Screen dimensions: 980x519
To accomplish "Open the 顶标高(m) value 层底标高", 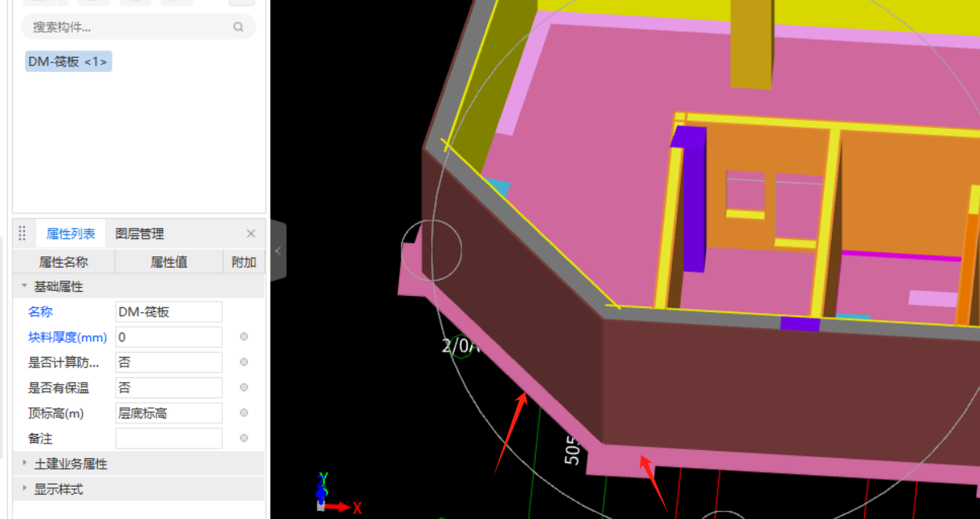I will click(169, 413).
